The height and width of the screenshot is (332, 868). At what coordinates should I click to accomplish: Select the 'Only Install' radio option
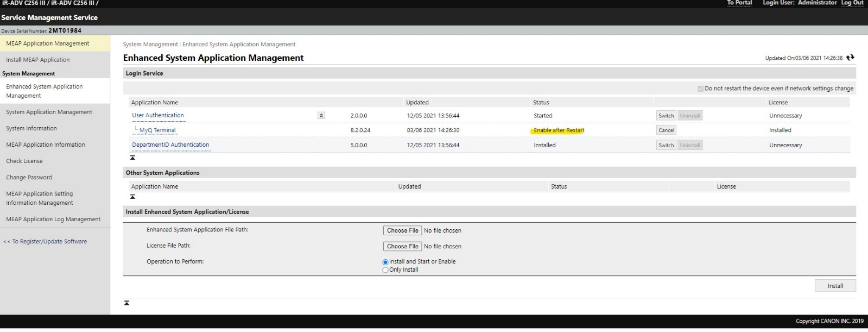tap(385, 270)
